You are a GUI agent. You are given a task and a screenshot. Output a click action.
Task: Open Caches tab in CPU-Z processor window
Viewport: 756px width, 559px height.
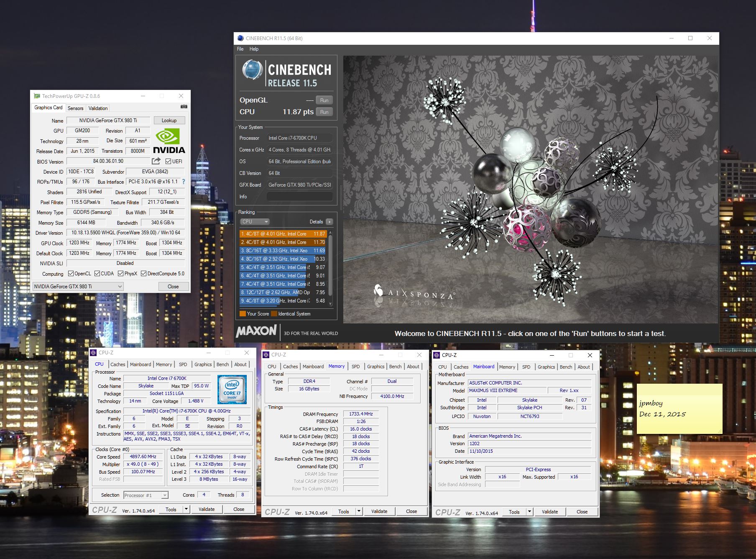pyautogui.click(x=117, y=364)
